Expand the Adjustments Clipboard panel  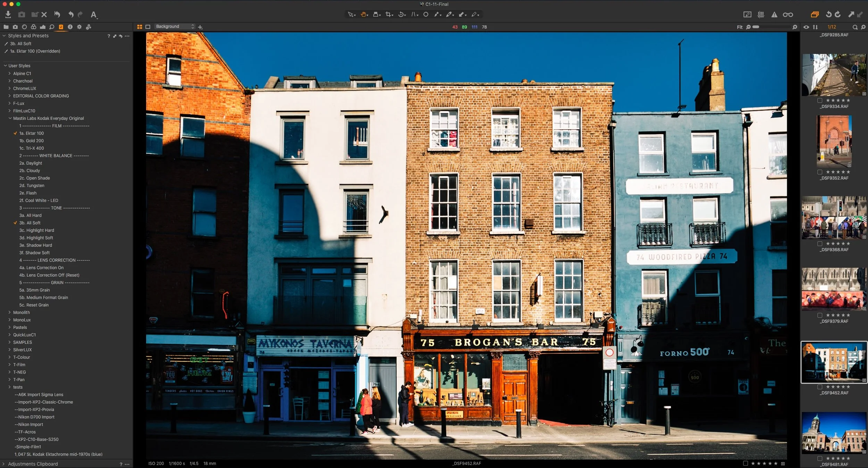point(3,464)
